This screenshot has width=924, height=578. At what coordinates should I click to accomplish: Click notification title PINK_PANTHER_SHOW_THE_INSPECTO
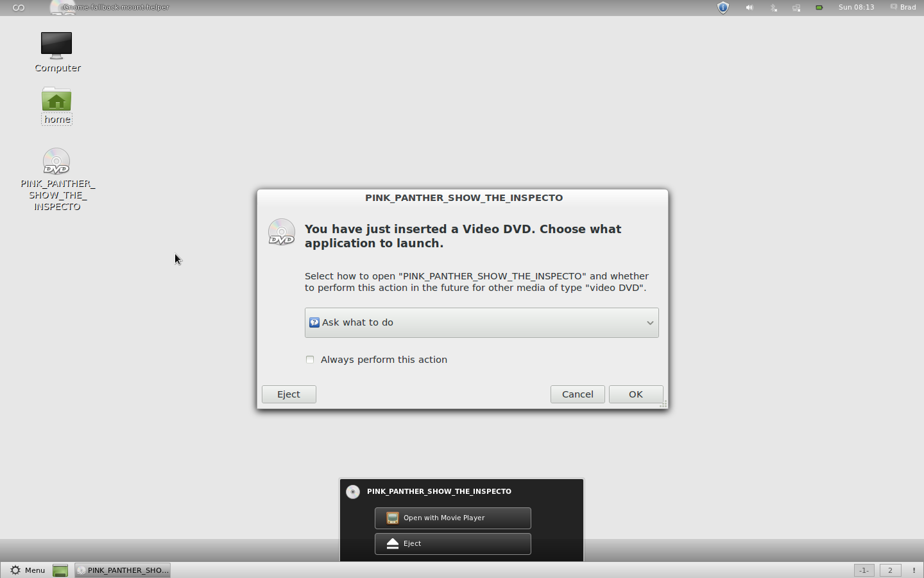click(439, 491)
